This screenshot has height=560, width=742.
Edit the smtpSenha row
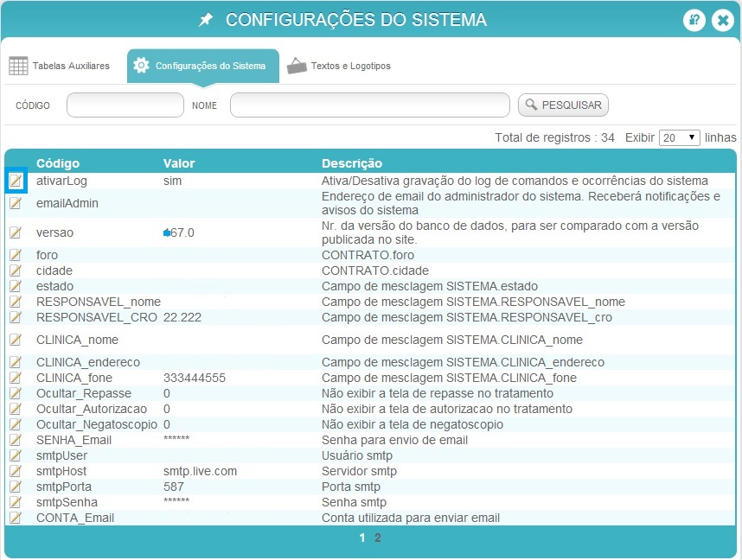pyautogui.click(x=16, y=502)
